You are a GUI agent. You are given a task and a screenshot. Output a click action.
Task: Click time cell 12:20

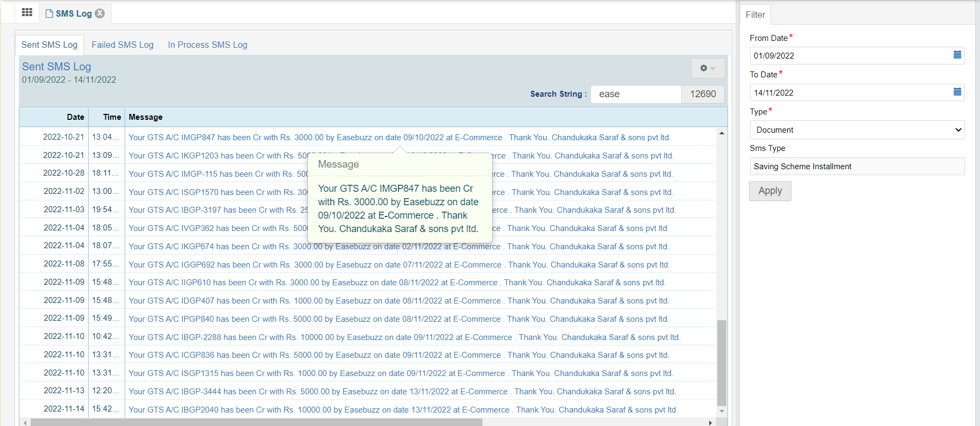click(x=106, y=391)
